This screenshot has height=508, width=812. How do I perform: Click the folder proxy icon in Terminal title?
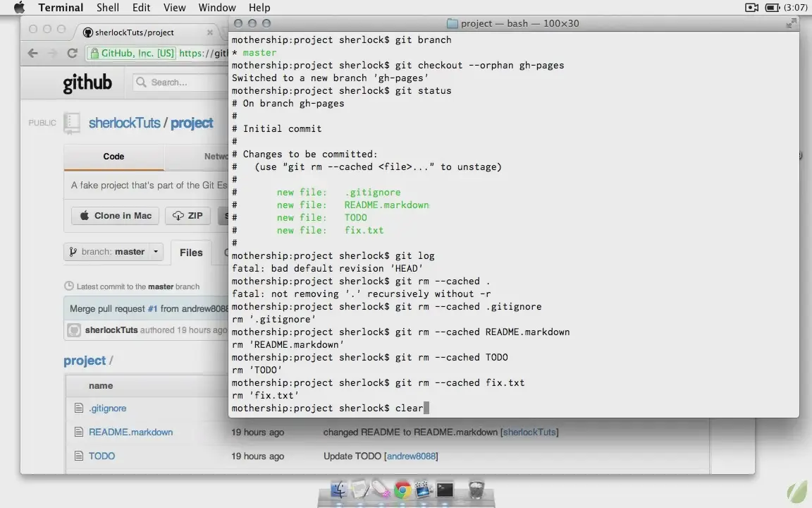[x=452, y=23]
